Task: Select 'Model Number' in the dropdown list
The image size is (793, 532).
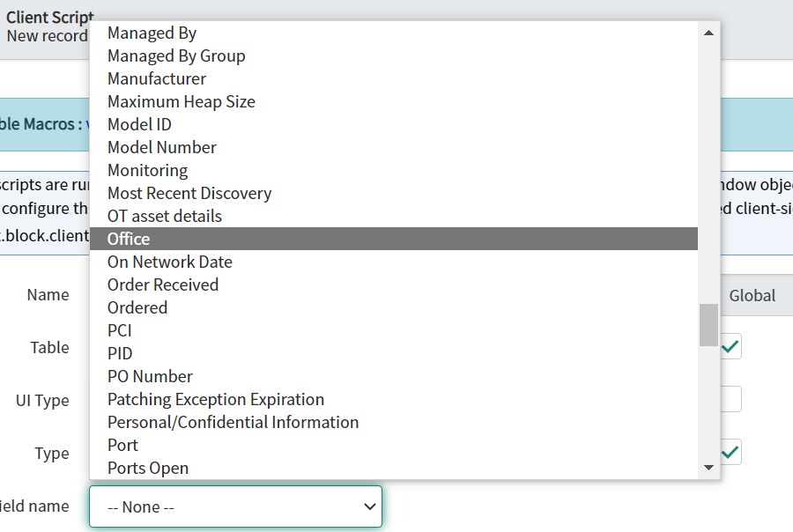Action: coord(162,147)
